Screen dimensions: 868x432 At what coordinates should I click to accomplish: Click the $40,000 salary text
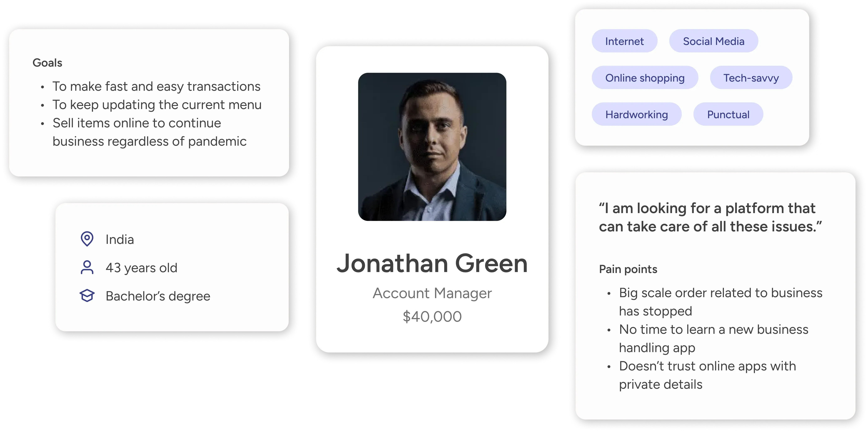click(x=432, y=317)
